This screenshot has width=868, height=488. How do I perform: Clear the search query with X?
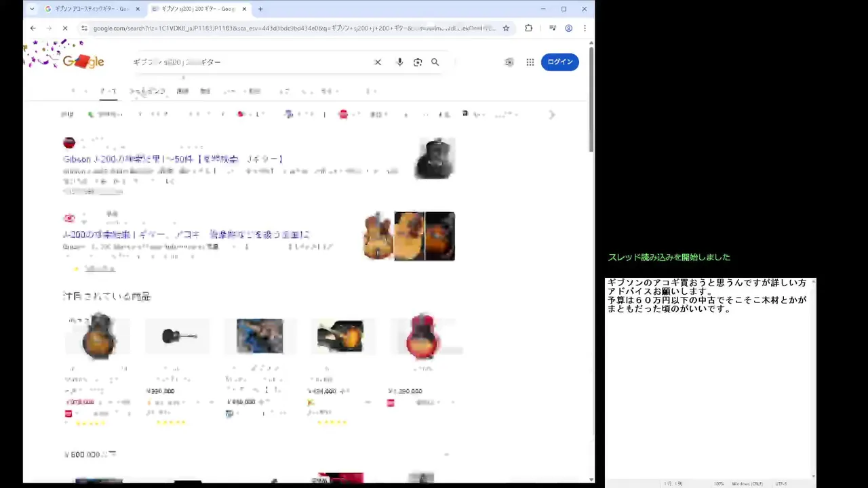coord(378,62)
